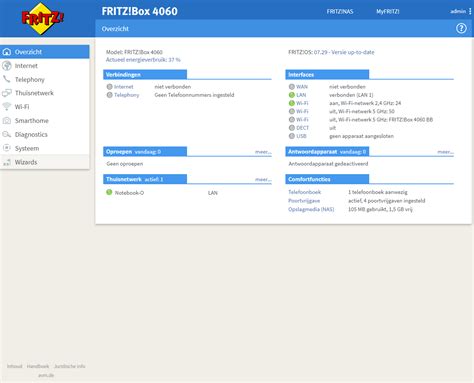Open Opslagmedia (NAS) link
The width and height of the screenshot is (474, 383).
311,209
